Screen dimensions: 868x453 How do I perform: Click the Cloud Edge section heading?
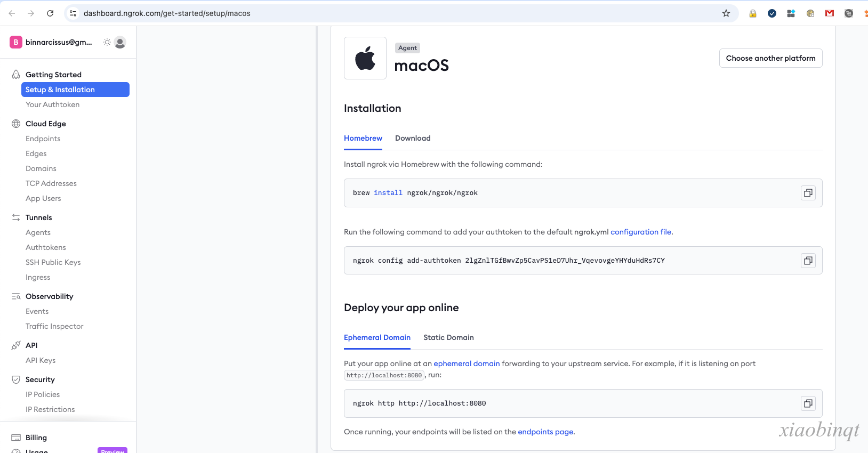coord(46,124)
